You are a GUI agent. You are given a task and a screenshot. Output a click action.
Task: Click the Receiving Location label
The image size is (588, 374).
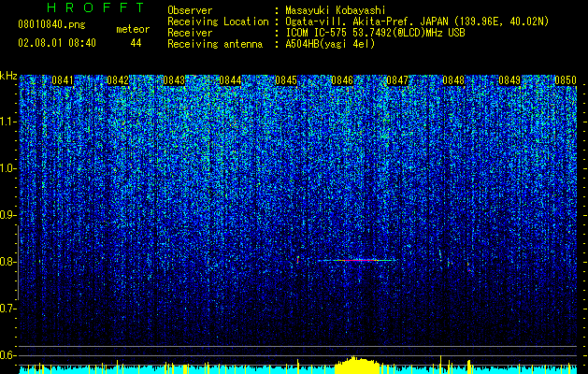point(218,22)
